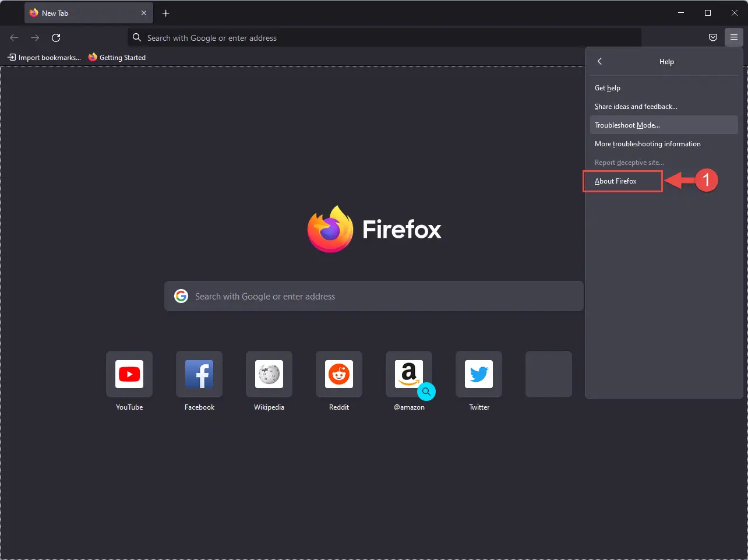
Task: Focus the address bar field
Action: point(384,38)
